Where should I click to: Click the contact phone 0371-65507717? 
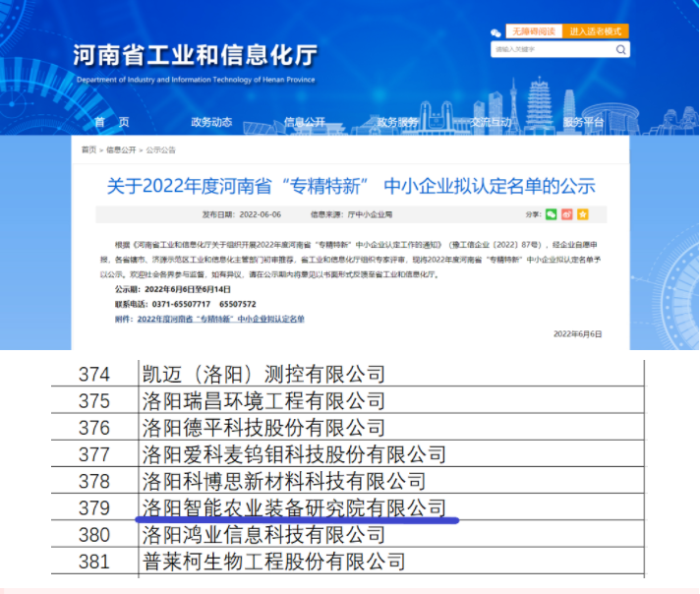point(181,304)
